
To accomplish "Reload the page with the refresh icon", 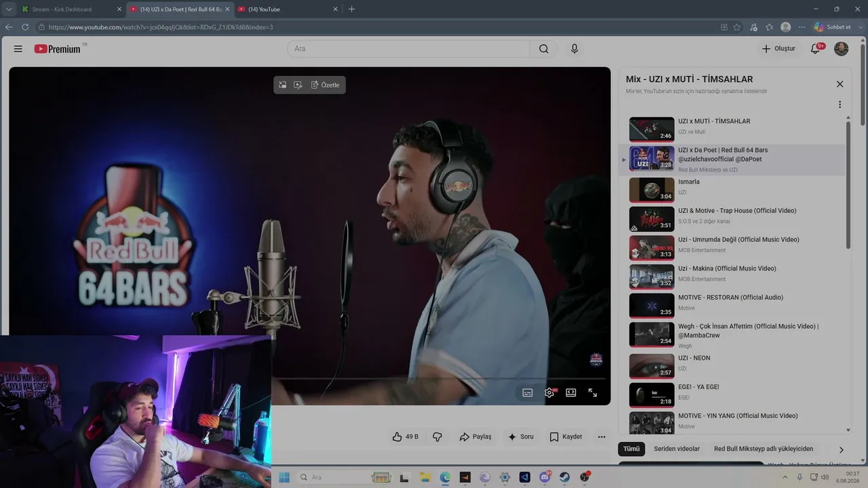I will [25, 27].
